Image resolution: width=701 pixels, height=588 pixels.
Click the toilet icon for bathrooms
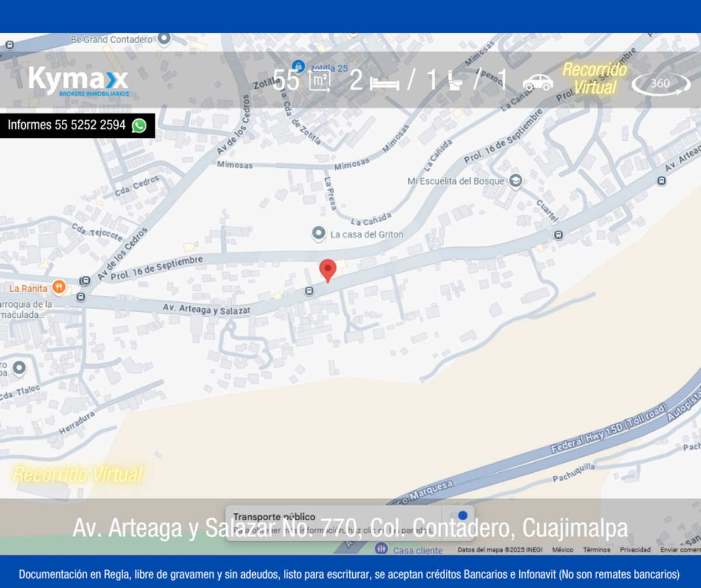click(x=455, y=81)
